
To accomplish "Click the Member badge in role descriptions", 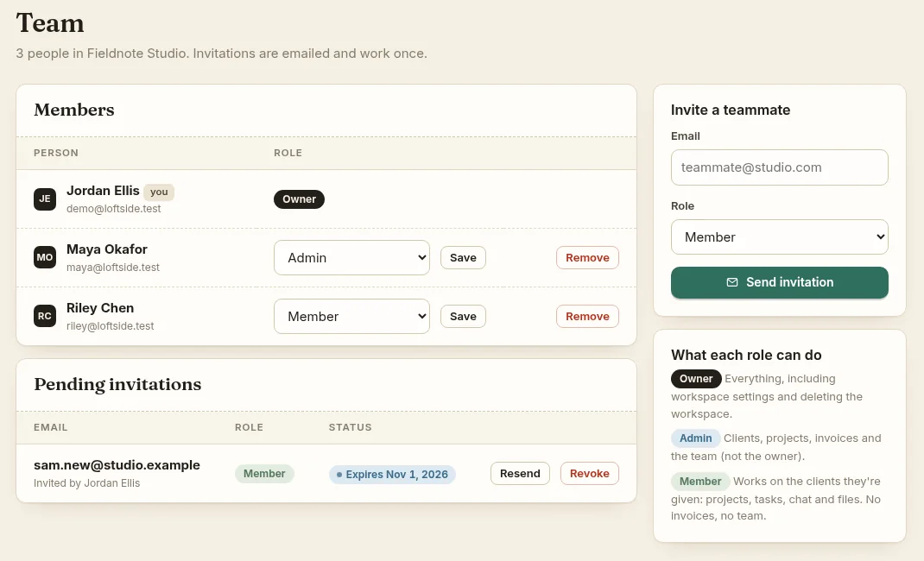I will (x=700, y=481).
